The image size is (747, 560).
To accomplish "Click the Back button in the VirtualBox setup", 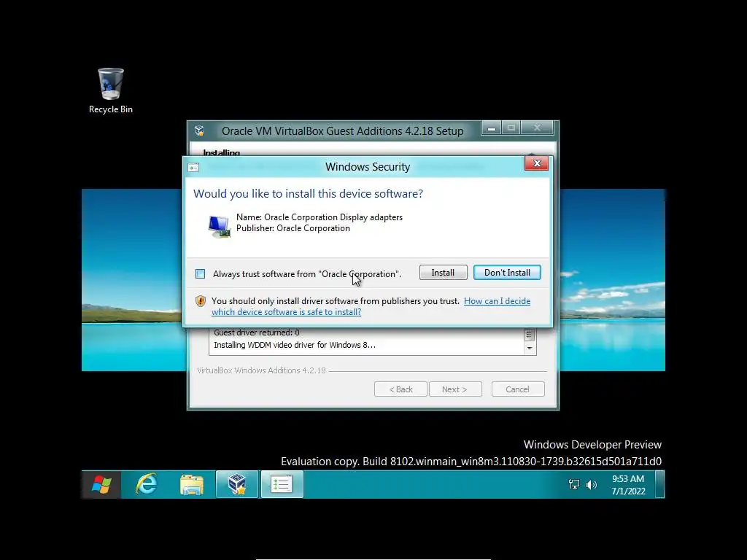I will tap(400, 389).
